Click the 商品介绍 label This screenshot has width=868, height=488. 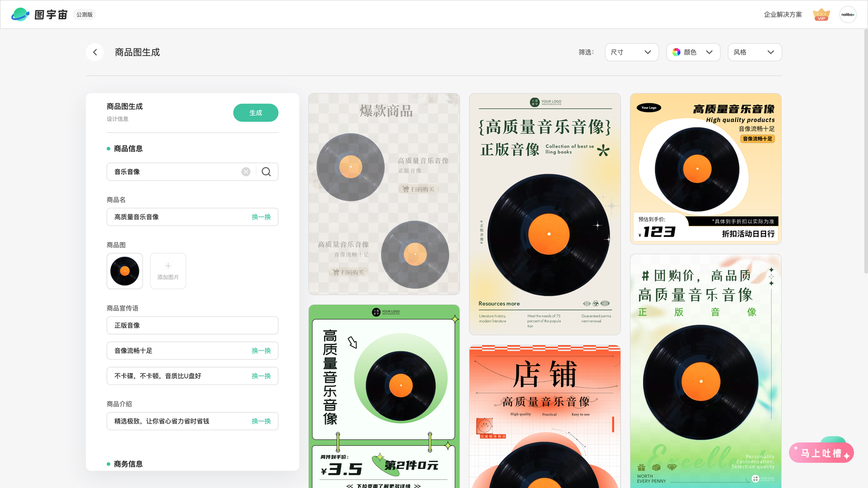[119, 404]
